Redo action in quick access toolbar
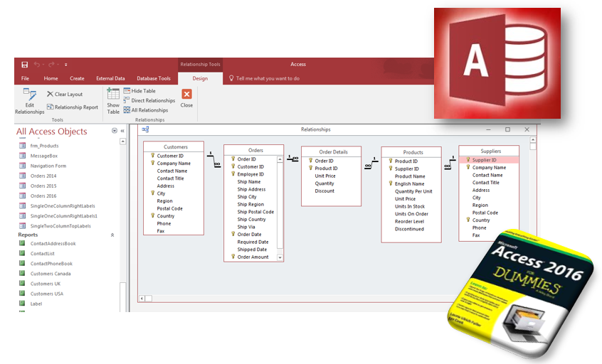 51,65
